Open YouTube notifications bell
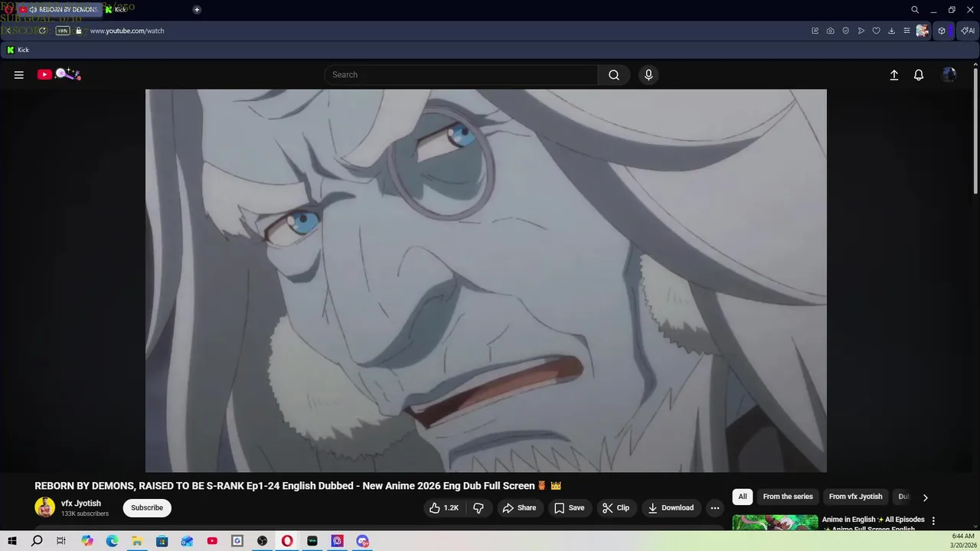980x551 pixels. click(x=919, y=75)
